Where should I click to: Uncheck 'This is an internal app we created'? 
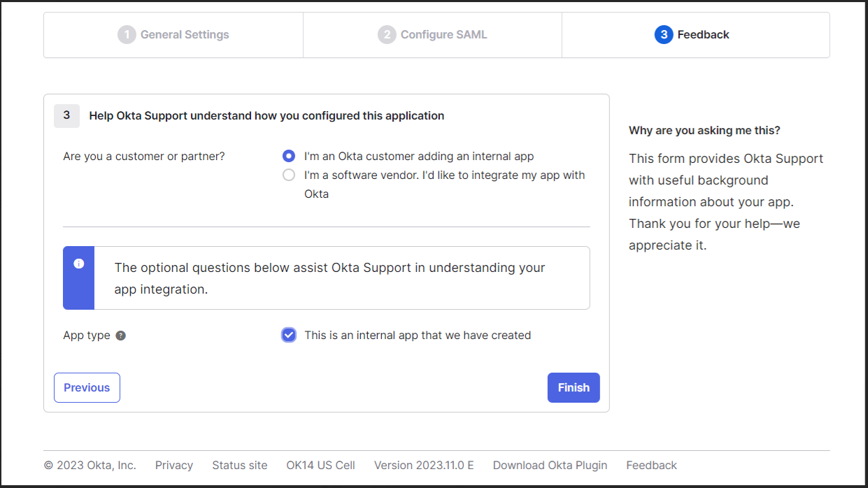tap(289, 335)
